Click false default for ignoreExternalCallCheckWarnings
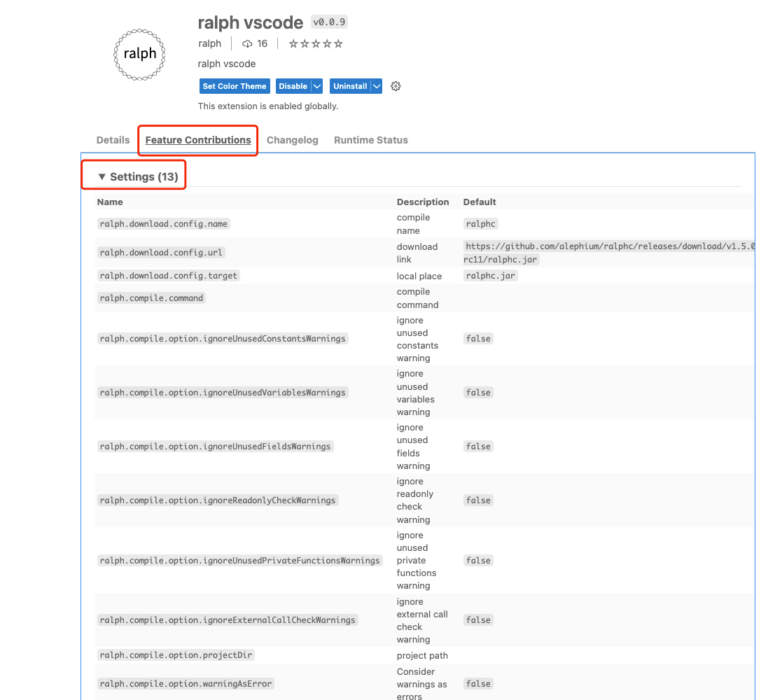This screenshot has width=775, height=700. click(478, 620)
